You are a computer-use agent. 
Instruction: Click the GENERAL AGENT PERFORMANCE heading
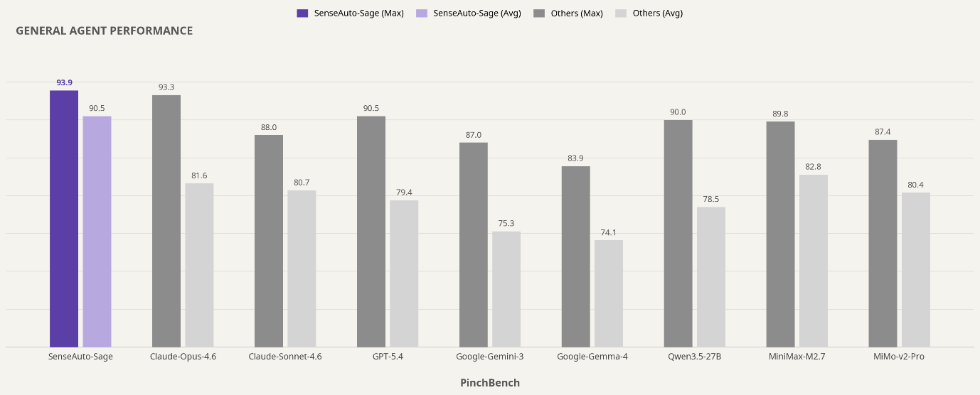pos(105,31)
